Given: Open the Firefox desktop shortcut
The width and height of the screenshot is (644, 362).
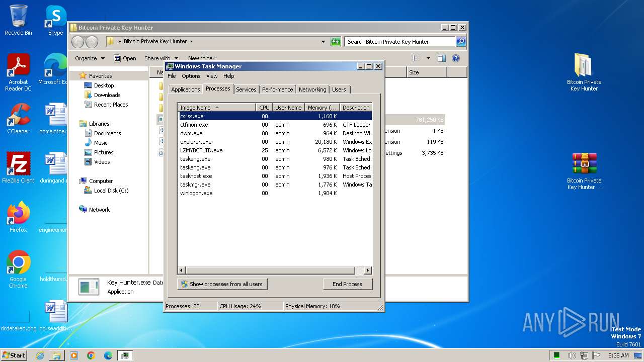Looking at the screenshot, I should click(18, 217).
